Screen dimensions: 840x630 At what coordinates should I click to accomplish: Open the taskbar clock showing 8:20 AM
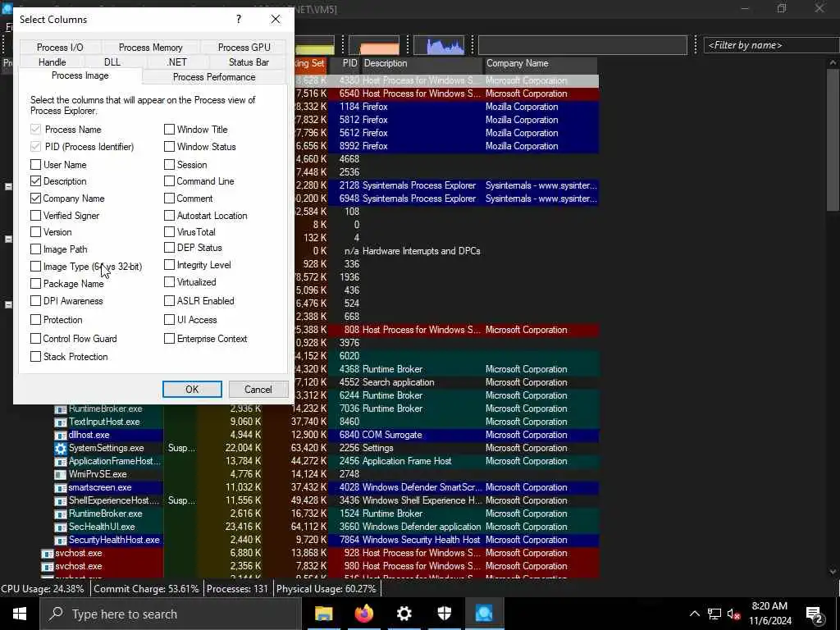tap(769, 614)
